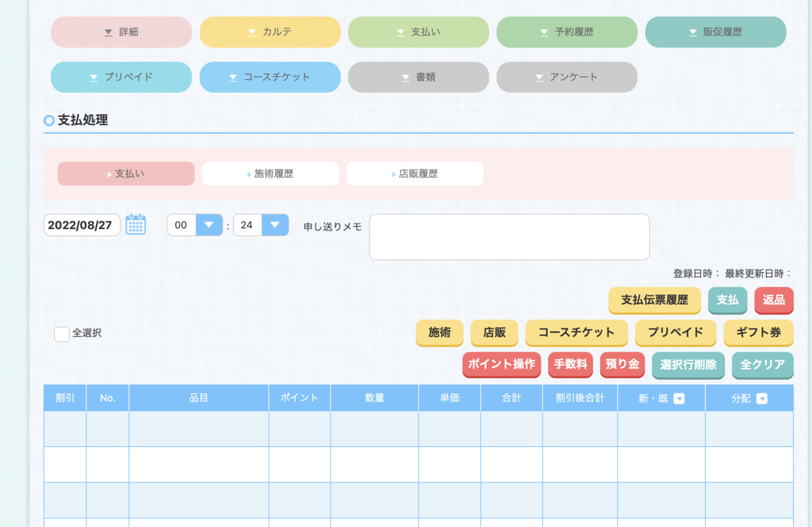This screenshot has width=812, height=527.
Task: Open the minute dropdown showing 24
Action: [274, 225]
